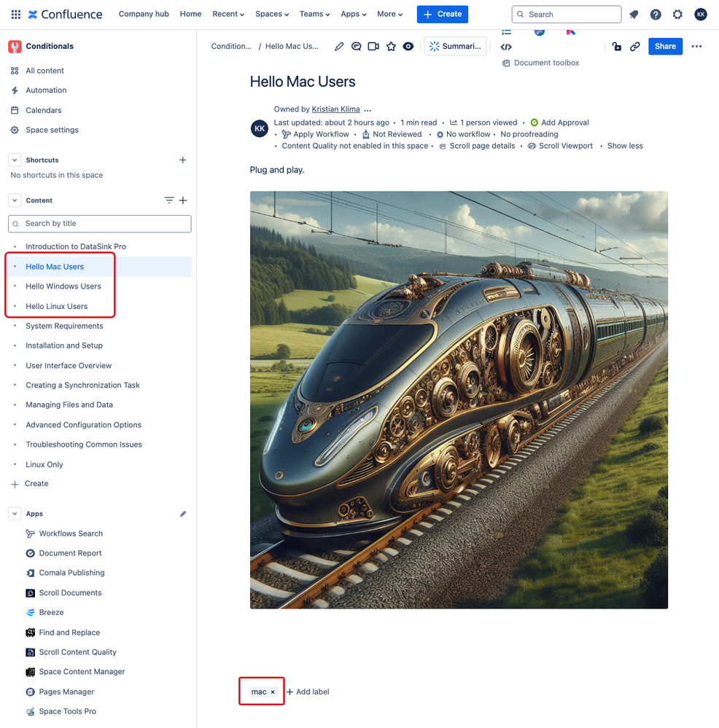Add a shortcut with plus icon
The height and width of the screenshot is (728, 719).
coord(183,160)
